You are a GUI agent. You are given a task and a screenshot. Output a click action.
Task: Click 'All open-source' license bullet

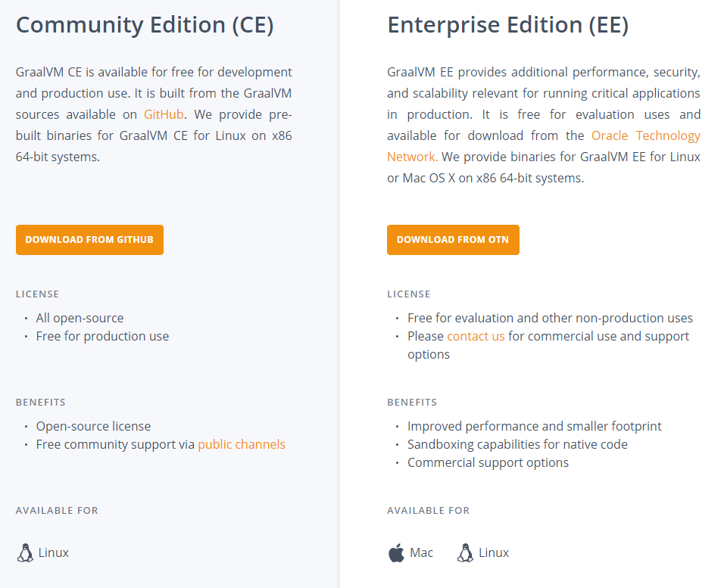coord(80,318)
